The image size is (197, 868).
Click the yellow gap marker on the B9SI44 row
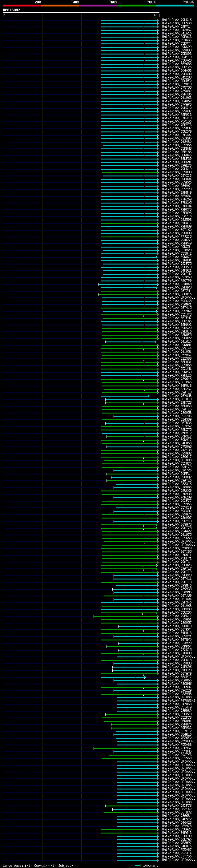click(x=143, y=350)
